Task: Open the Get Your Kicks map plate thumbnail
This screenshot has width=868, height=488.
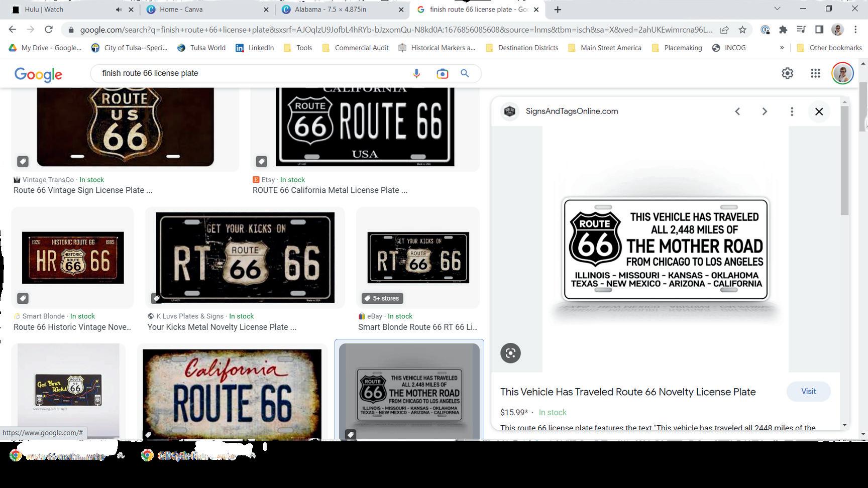Action: (68, 391)
